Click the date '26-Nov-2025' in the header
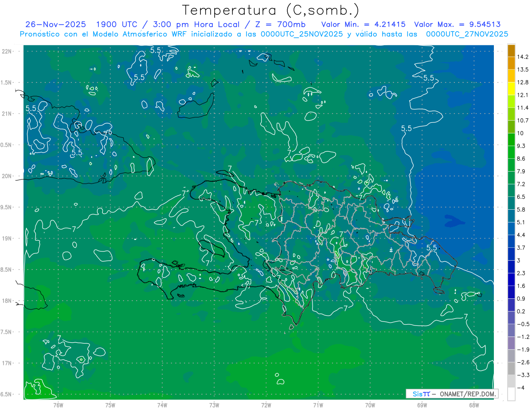532x411 pixels. click(x=56, y=24)
